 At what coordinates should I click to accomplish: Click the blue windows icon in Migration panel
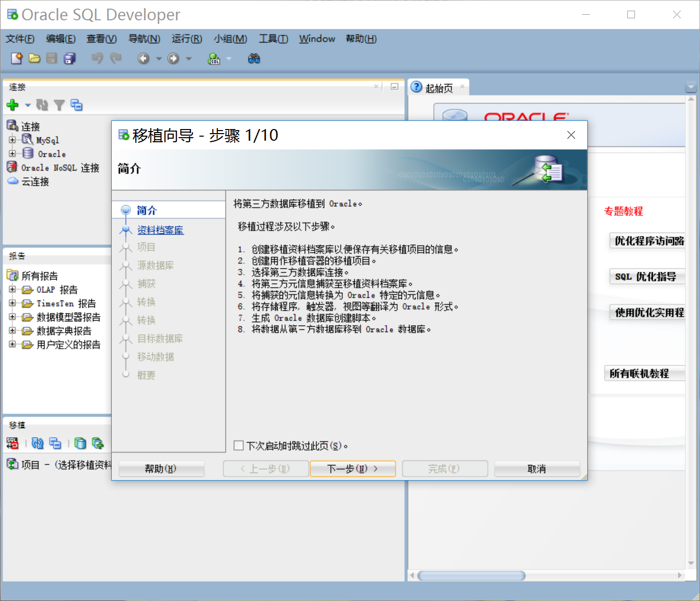(x=55, y=443)
